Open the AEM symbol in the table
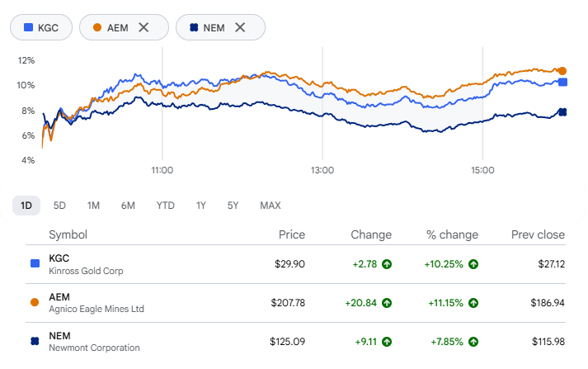This screenshot has height=369, width=588. click(59, 297)
